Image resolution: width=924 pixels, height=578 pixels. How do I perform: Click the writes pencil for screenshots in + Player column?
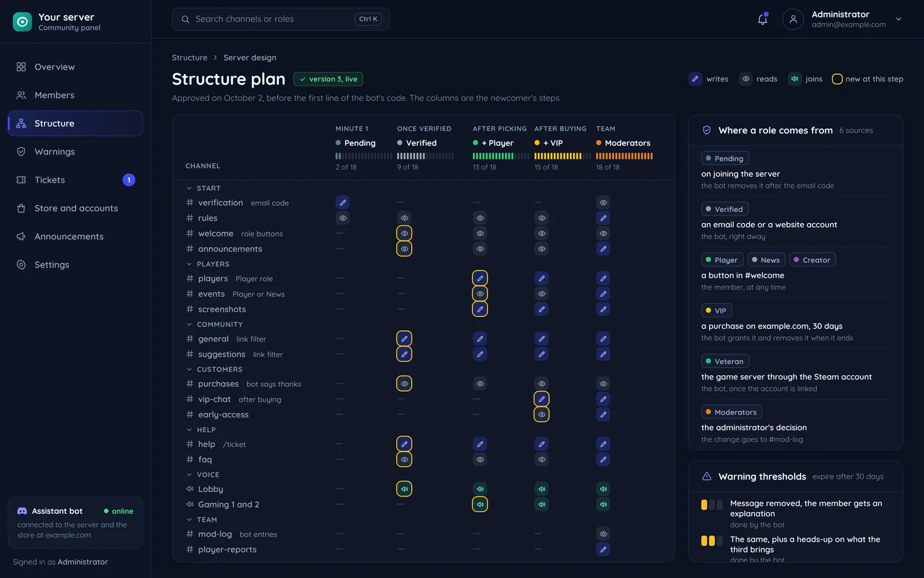tap(480, 309)
